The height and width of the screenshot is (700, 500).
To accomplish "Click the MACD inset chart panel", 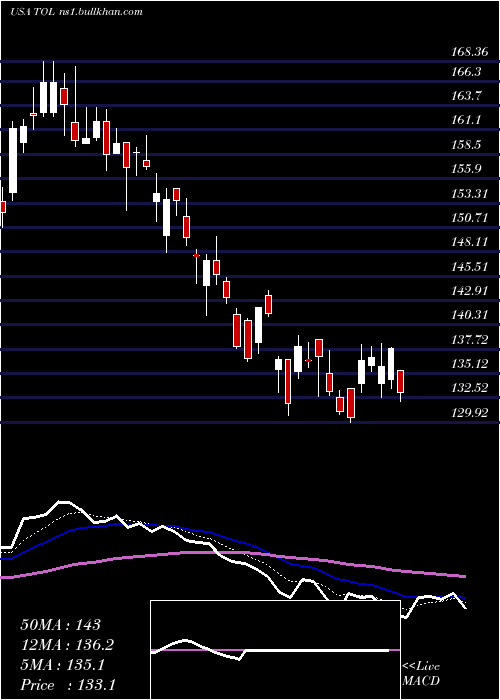I will 275,650.
